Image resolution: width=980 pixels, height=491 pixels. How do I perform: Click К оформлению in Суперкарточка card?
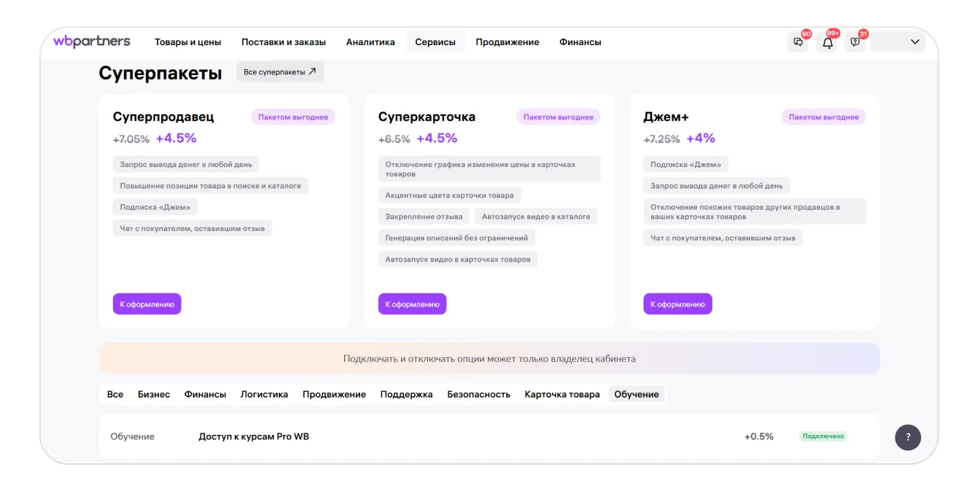[x=412, y=304]
